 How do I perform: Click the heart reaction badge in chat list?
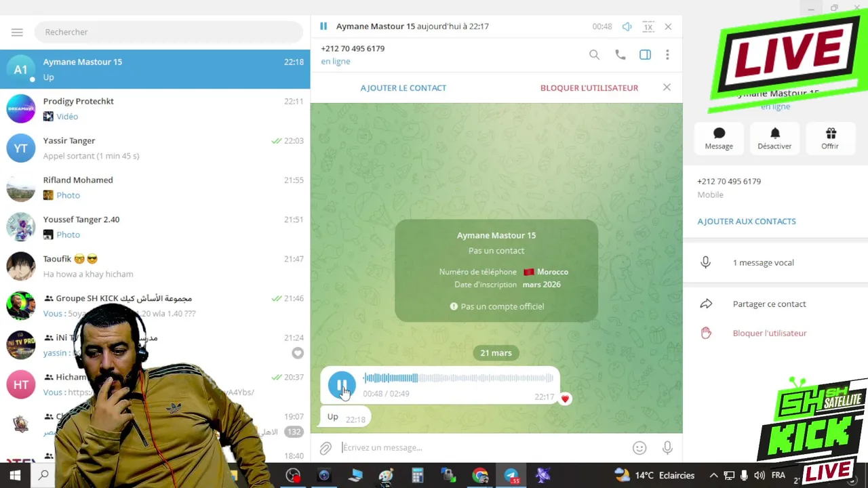298,353
